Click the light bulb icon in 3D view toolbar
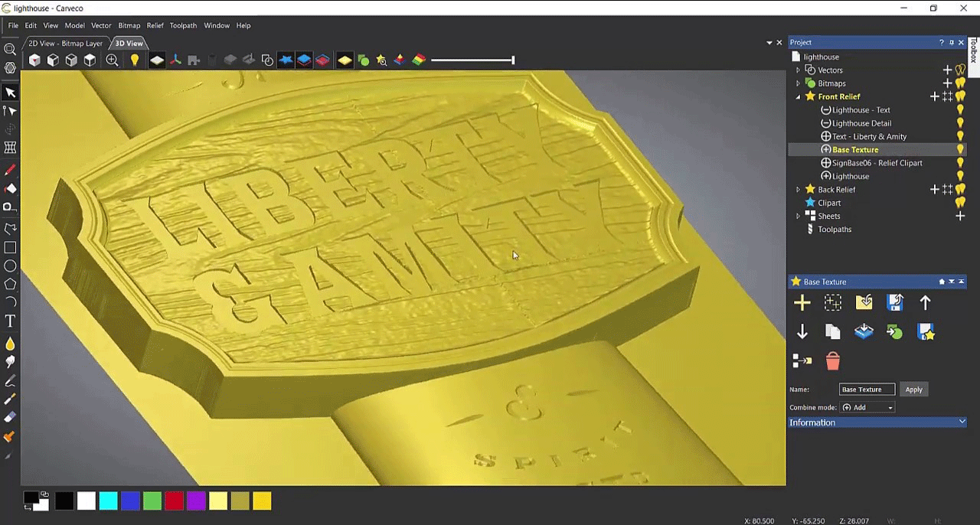980x525 pixels. point(135,60)
